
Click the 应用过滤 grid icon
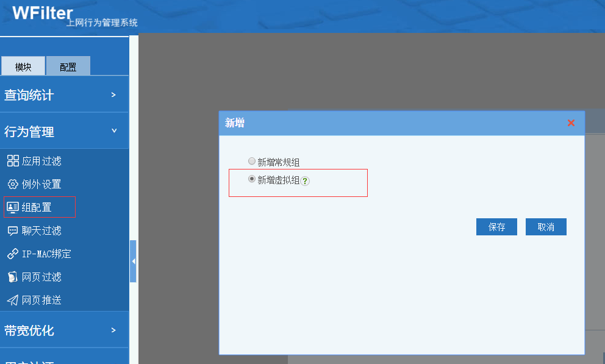(13, 161)
